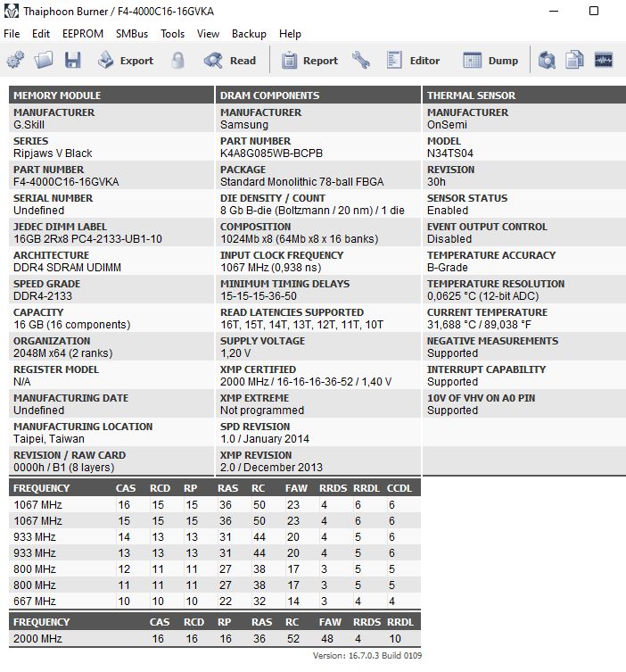Select the supply voltage 1,20 V value
This screenshot has height=672, width=626.
coord(235,353)
